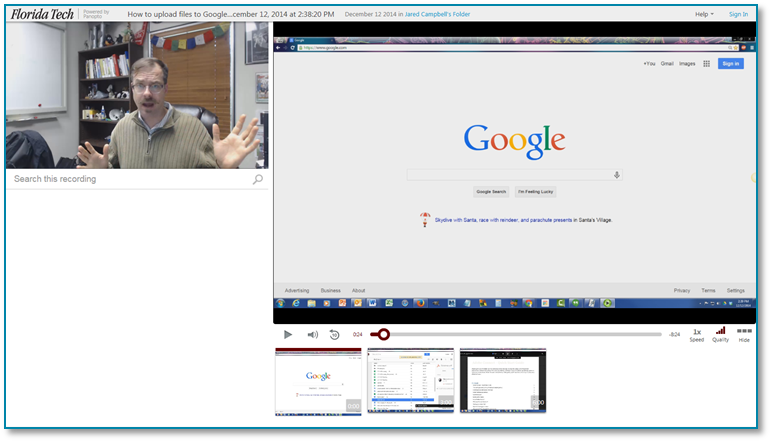Select the Google homepage thumbnail at 0:00
The width and height of the screenshot is (771, 442).
pos(318,382)
